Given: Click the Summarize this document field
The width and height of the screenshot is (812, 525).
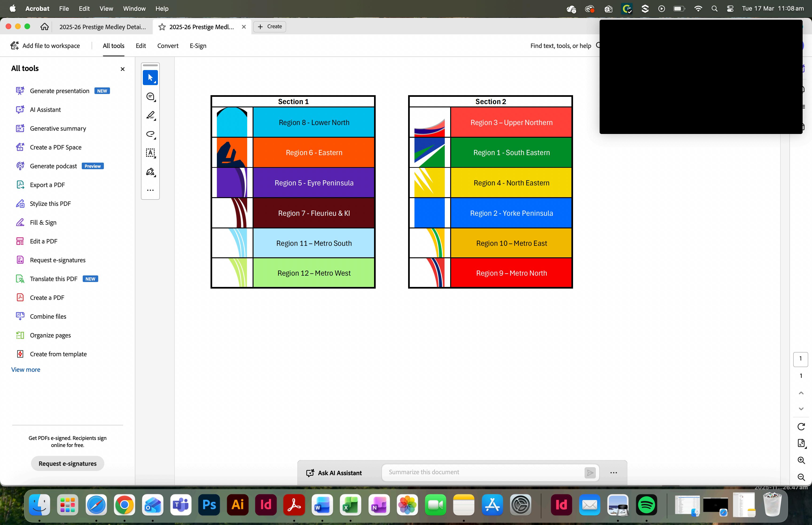Looking at the screenshot, I should click(x=484, y=473).
